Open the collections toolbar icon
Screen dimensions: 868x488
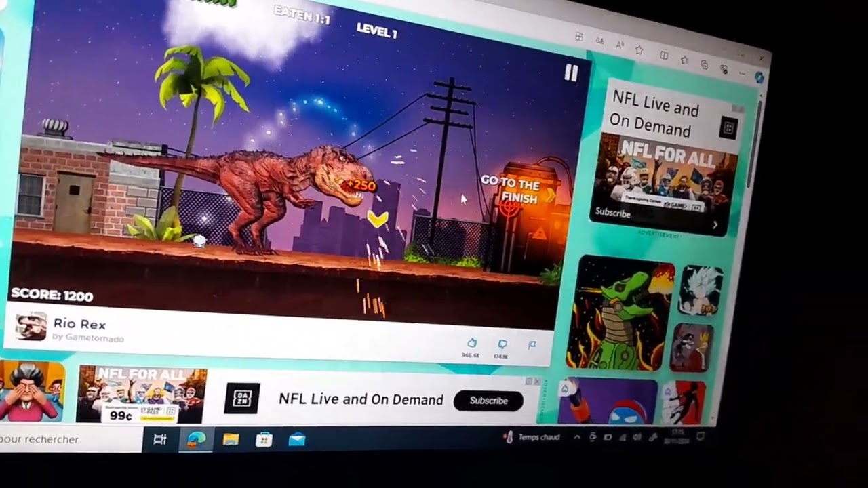pyautogui.click(x=704, y=64)
